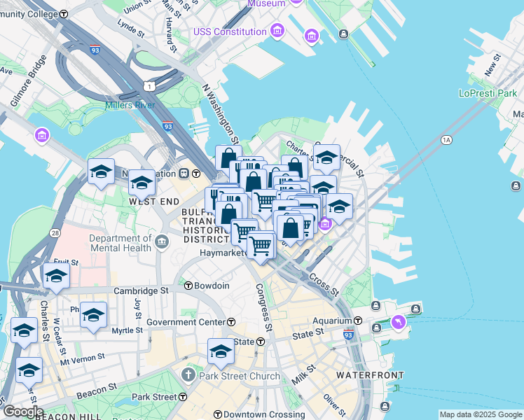This screenshot has width=524, height=420.
Task: Click the graduation cap marker above WEST END label
Action: [142, 183]
